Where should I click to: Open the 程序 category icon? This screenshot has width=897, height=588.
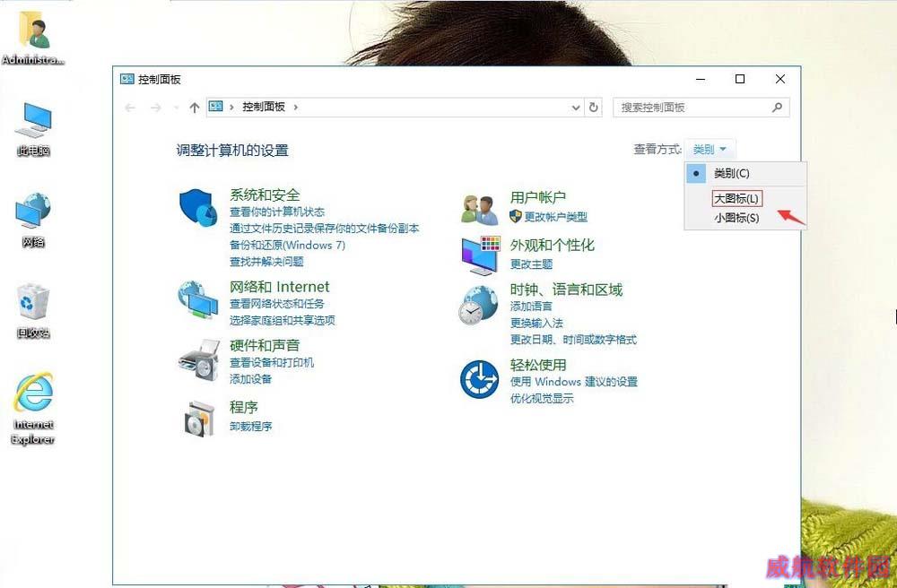point(199,419)
